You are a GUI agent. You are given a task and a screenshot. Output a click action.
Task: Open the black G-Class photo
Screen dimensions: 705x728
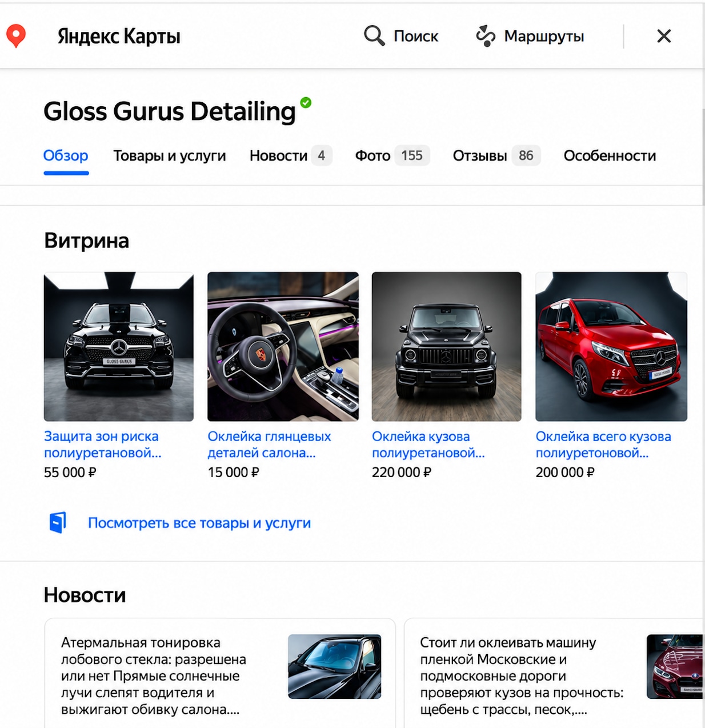(x=447, y=347)
